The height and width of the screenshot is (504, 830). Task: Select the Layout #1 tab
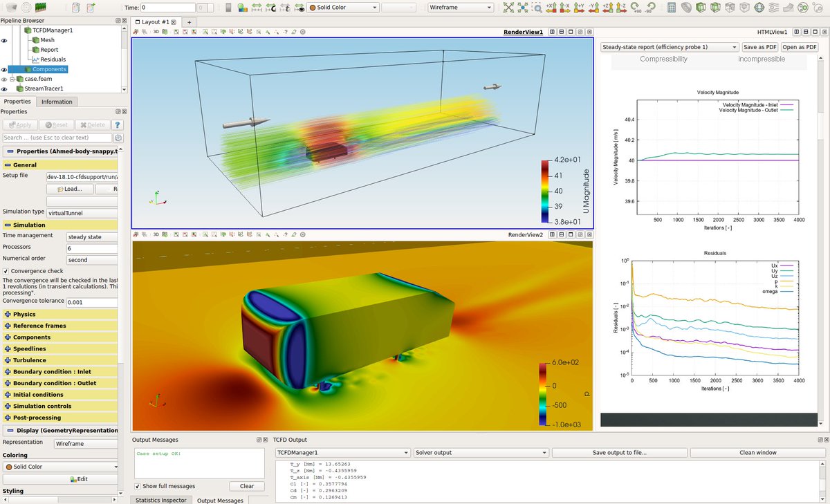(156, 22)
